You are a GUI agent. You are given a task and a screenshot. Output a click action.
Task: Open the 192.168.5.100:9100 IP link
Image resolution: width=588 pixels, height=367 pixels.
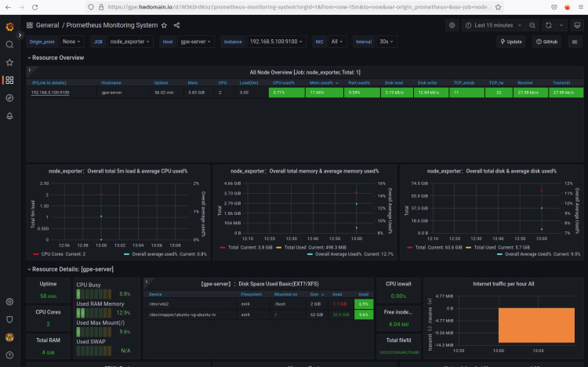pyautogui.click(x=50, y=93)
